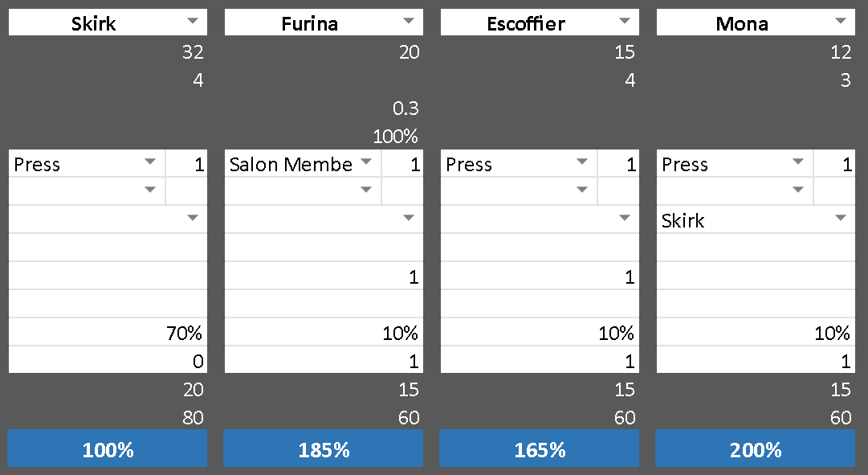Open Skirk's empty second skill dropdown
The height and width of the screenshot is (475, 868).
click(x=150, y=191)
